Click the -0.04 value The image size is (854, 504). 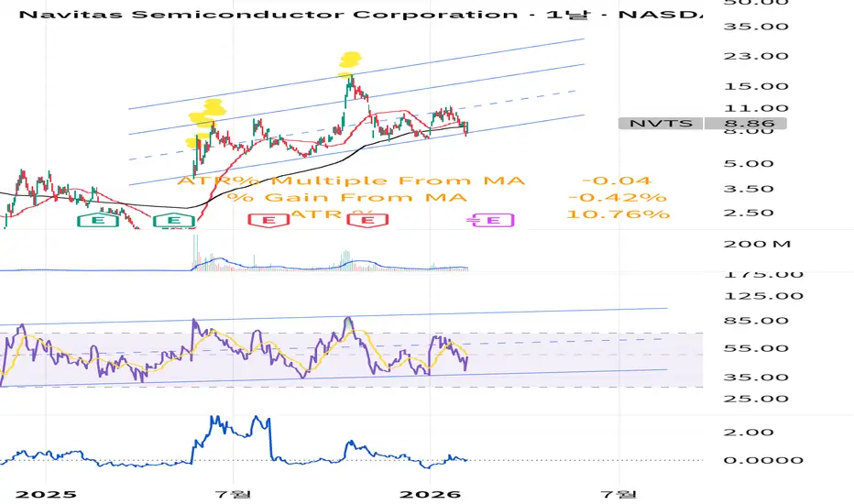point(617,181)
